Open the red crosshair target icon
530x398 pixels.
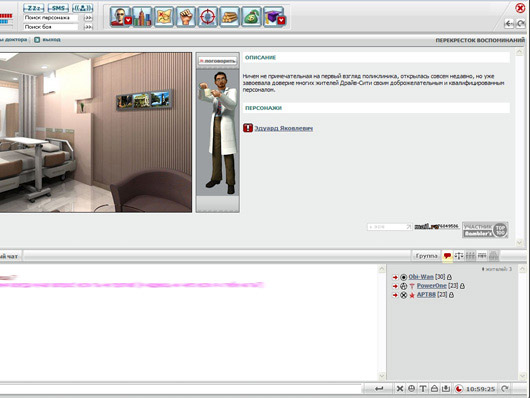208,16
